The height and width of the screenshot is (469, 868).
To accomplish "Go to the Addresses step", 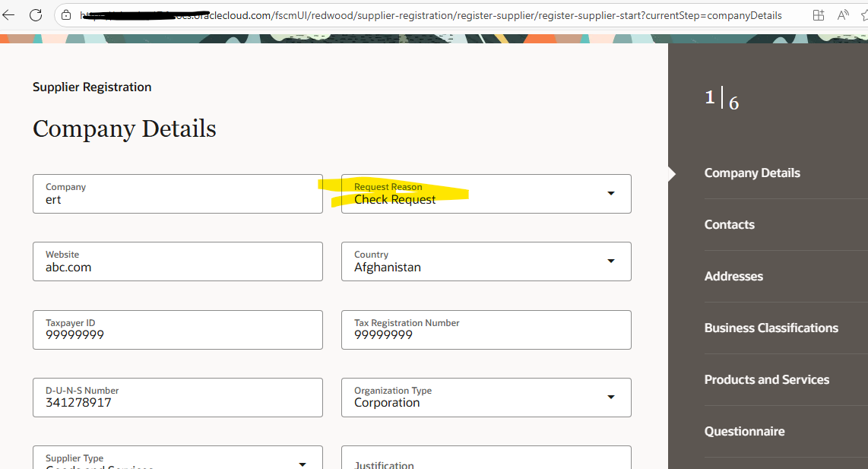I will [733, 276].
